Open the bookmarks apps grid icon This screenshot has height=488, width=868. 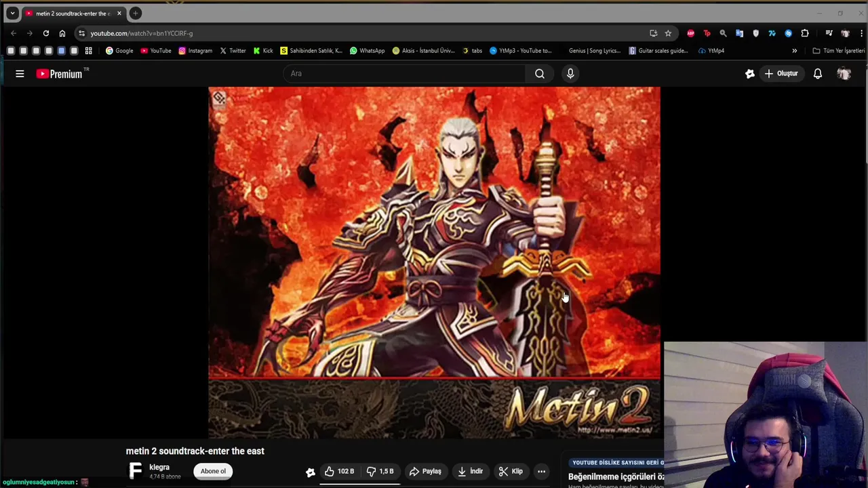point(88,51)
